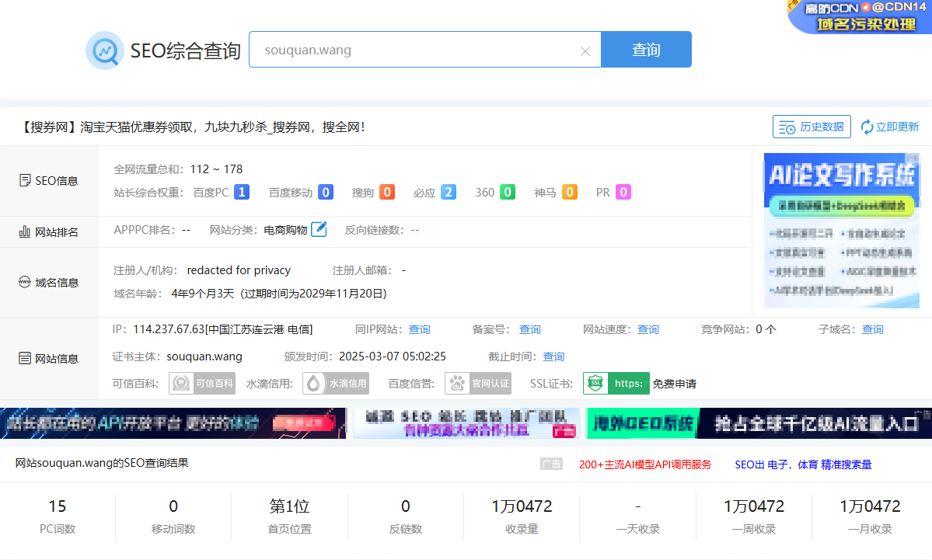
Task: Click 查询 link next to 截止时间
Action: point(553,357)
